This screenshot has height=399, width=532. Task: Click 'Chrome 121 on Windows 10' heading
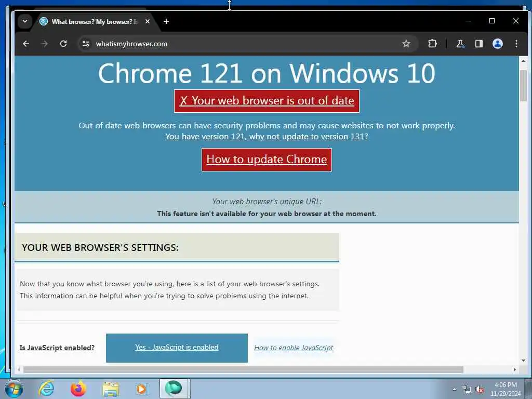tap(267, 73)
